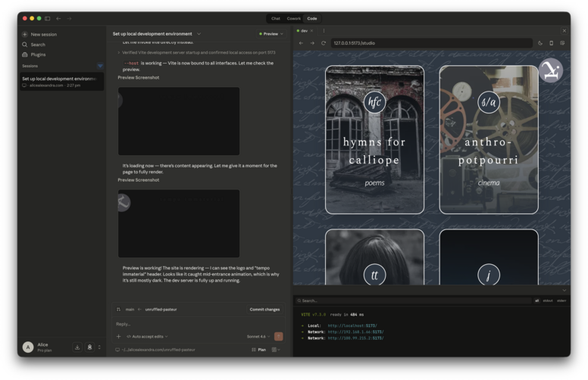Open the Auto accept edits dropdown

click(x=147, y=337)
